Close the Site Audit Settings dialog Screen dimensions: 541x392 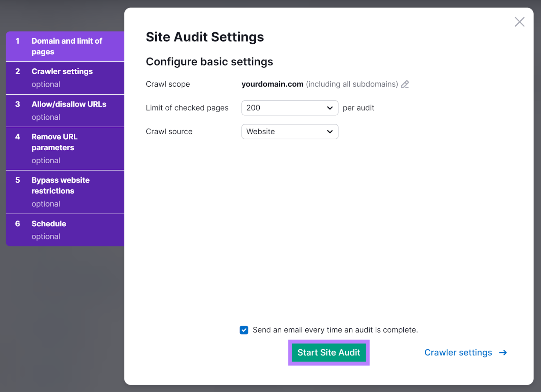coord(519,22)
